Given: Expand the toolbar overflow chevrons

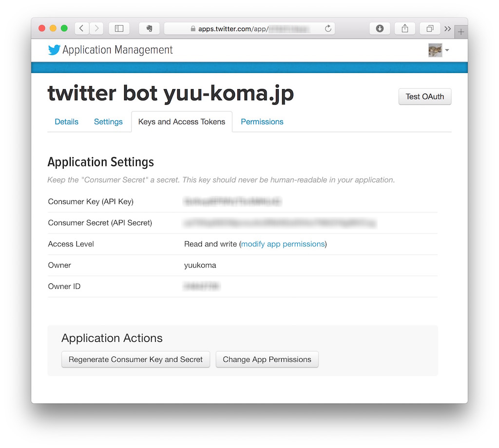Looking at the screenshot, I should (x=447, y=28).
